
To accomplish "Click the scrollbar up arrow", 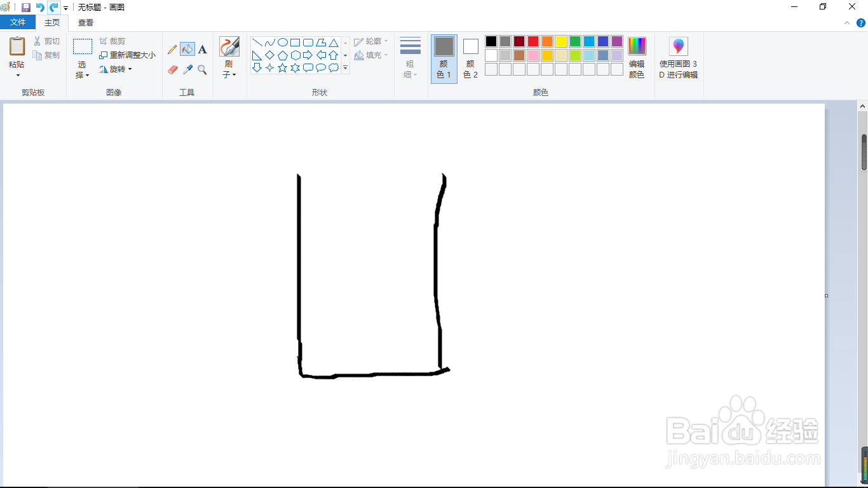I will coord(863,107).
